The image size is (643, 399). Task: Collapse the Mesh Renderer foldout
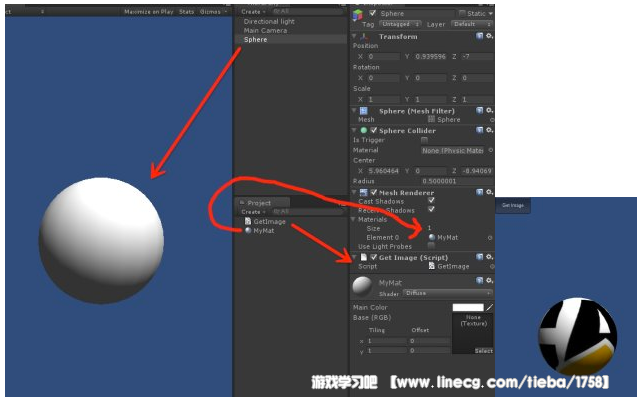pyautogui.click(x=354, y=192)
